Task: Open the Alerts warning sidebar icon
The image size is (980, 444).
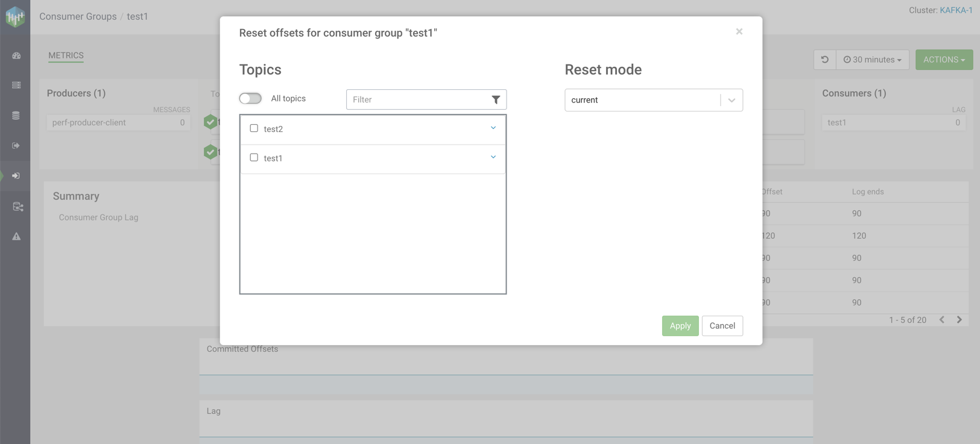Action: 16,237
